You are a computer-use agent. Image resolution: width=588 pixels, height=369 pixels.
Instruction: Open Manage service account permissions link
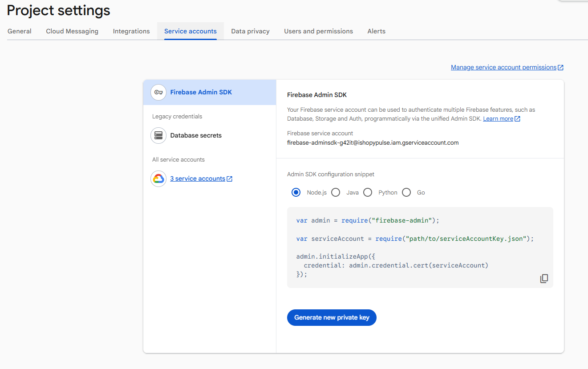click(504, 68)
